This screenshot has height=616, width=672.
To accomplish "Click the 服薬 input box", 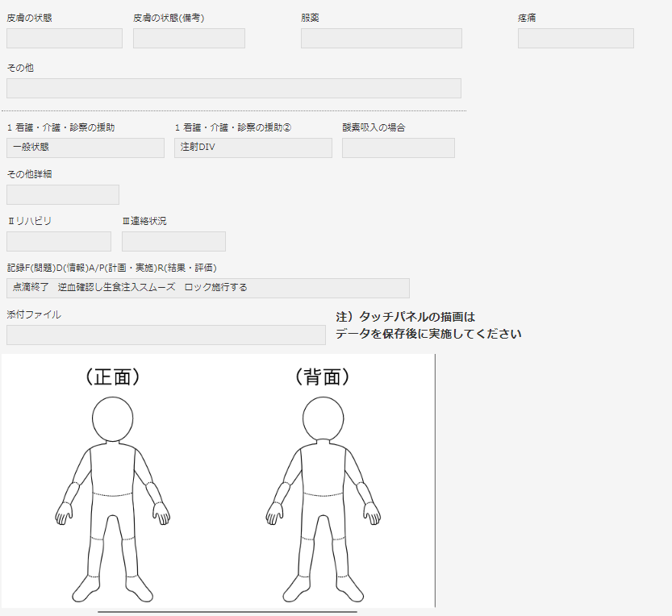I will click(x=381, y=39).
